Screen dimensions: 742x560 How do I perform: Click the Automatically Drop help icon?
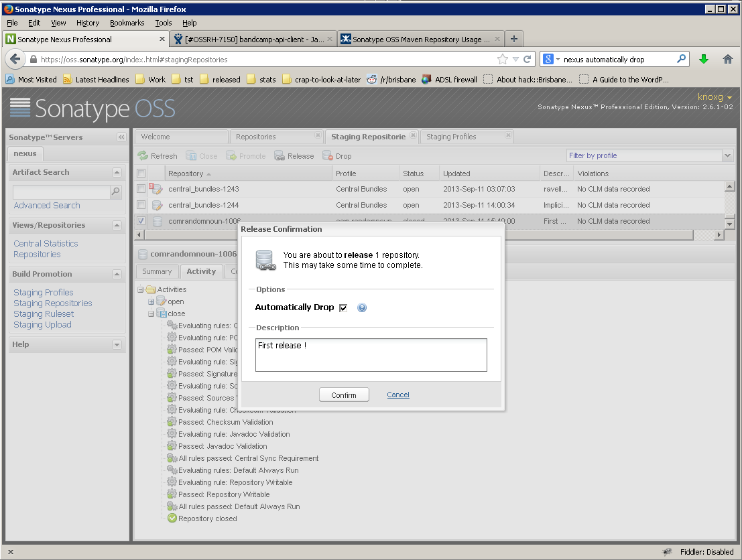coord(362,308)
